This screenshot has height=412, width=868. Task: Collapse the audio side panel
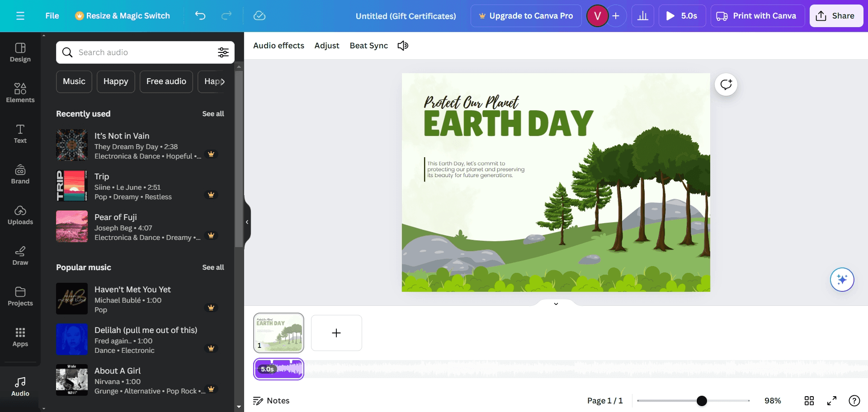coord(247,222)
